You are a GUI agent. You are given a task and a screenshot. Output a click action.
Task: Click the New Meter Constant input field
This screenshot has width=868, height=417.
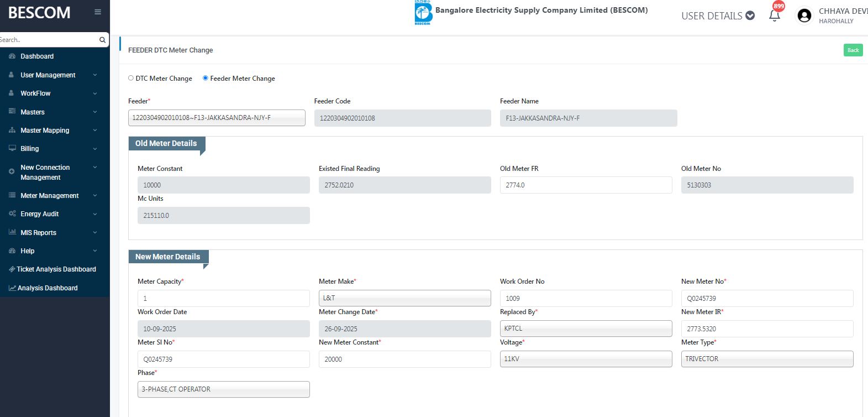(404, 359)
